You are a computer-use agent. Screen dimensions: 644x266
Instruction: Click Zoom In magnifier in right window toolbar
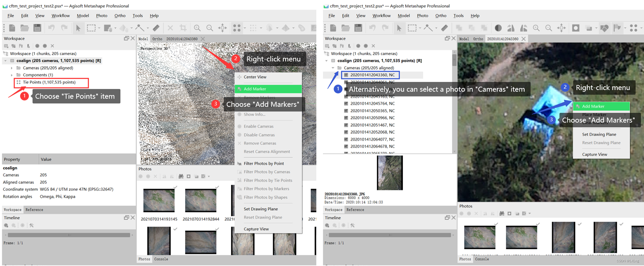coord(536,28)
